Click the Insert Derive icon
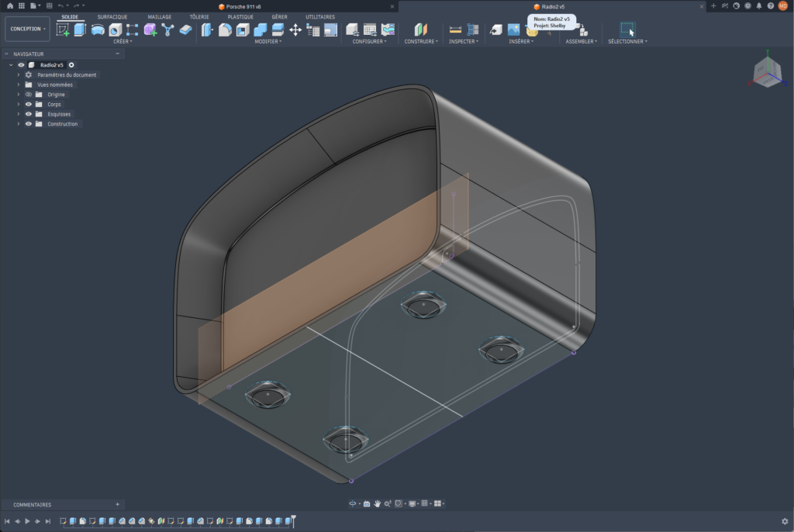This screenshot has height=532, width=794. click(495, 30)
